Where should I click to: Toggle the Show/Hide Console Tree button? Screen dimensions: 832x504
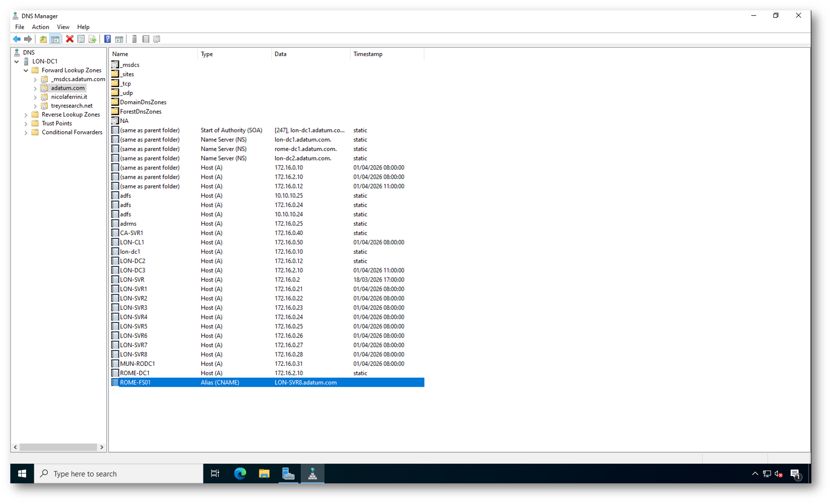pyautogui.click(x=55, y=39)
